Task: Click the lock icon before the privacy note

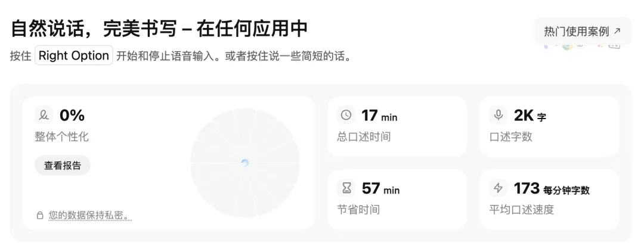Action: pyautogui.click(x=40, y=216)
